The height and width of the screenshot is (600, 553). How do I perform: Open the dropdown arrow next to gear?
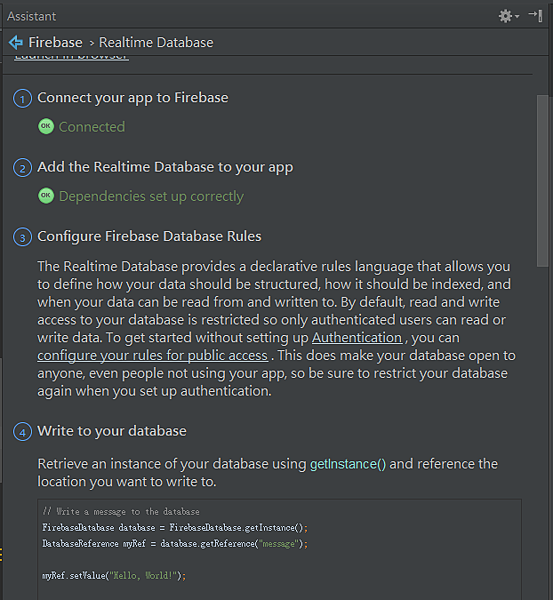pyautogui.click(x=517, y=16)
